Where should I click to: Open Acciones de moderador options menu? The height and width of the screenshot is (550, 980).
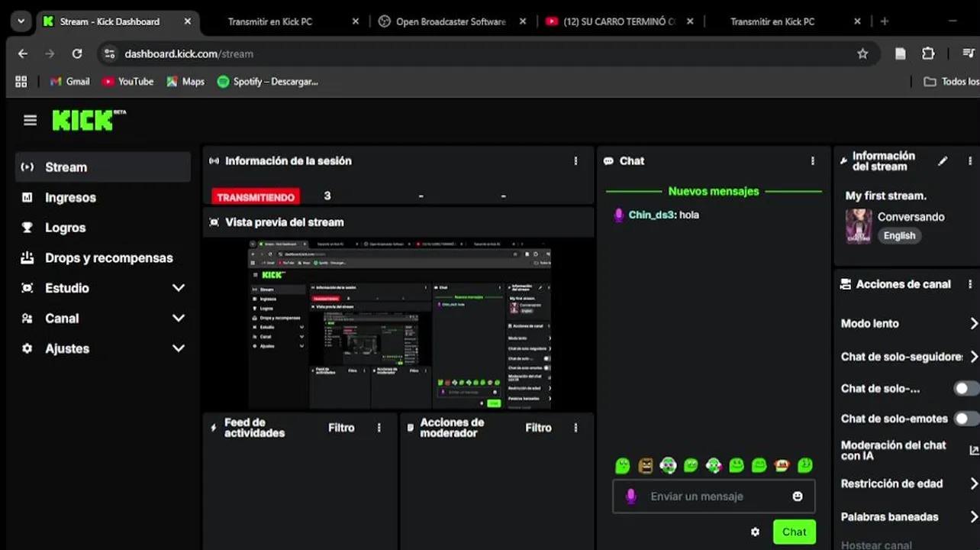coord(575,428)
